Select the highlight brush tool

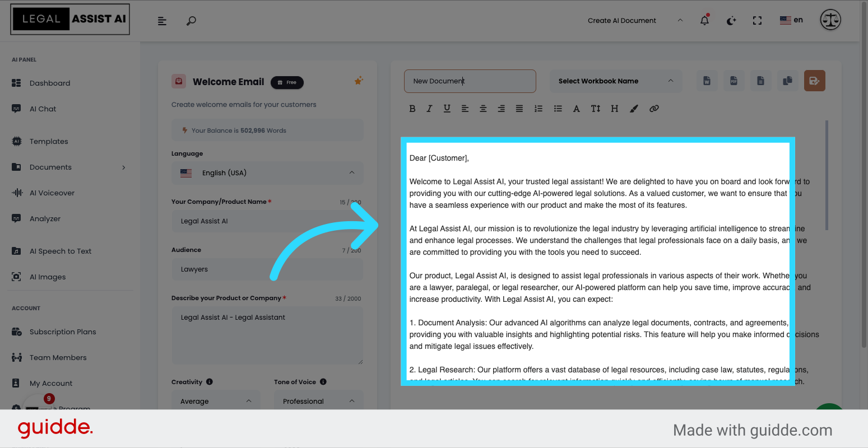pos(634,109)
